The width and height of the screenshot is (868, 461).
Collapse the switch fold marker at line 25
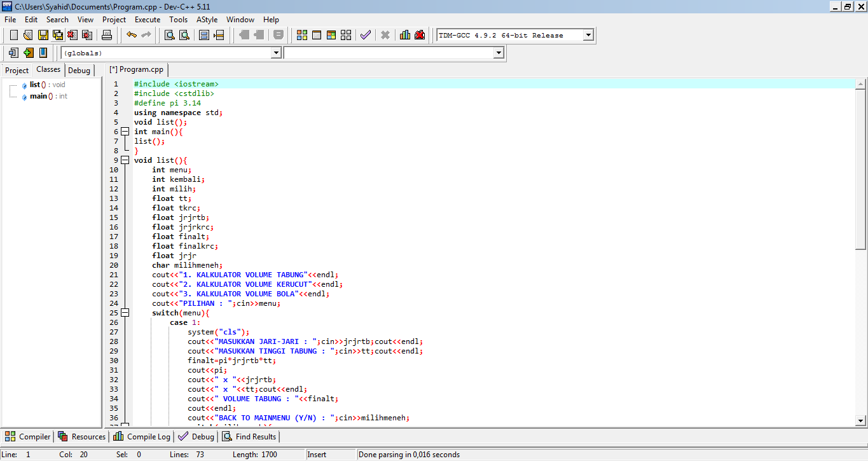tap(125, 313)
